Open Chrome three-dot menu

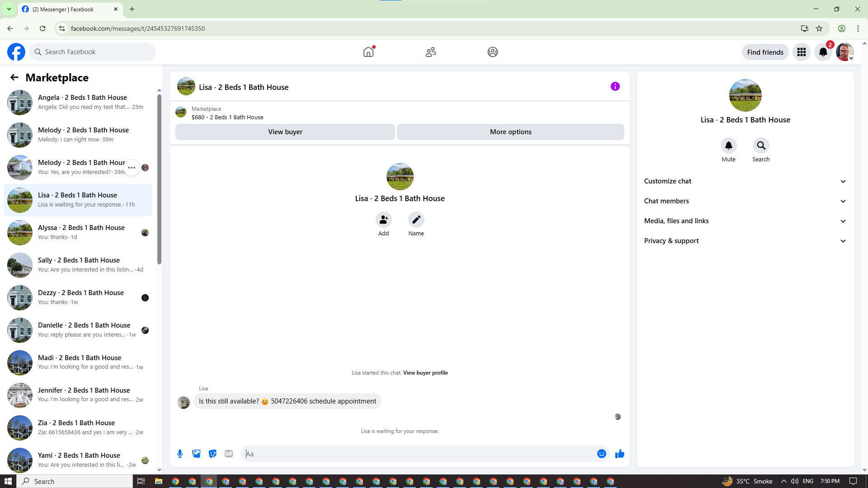tap(858, 28)
